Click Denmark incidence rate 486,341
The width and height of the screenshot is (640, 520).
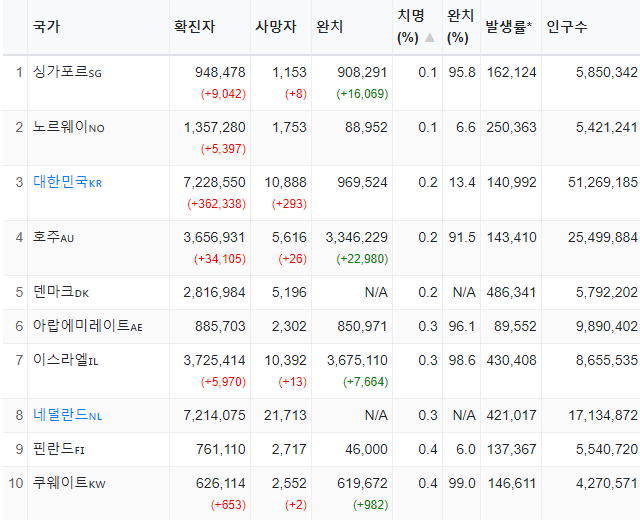(511, 293)
